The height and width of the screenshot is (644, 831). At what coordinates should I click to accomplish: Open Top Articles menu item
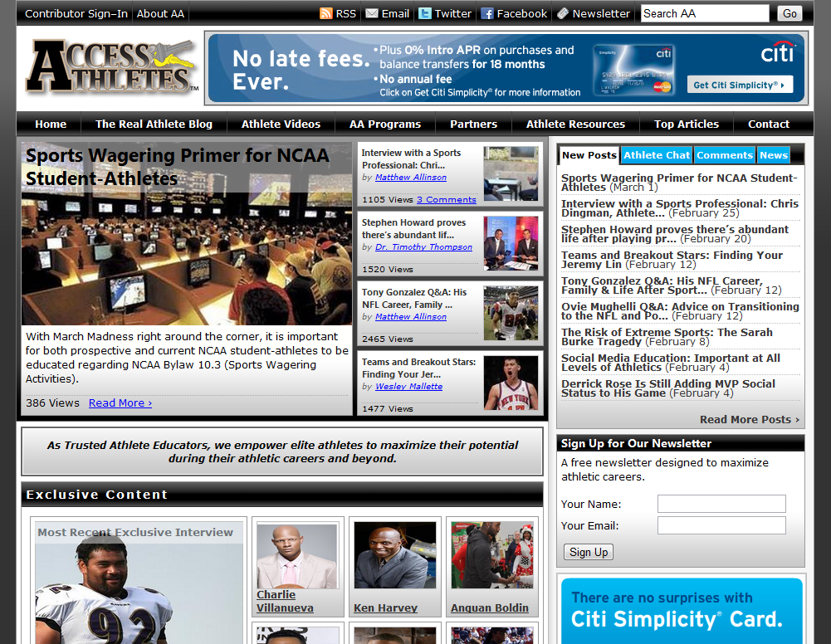tap(687, 124)
